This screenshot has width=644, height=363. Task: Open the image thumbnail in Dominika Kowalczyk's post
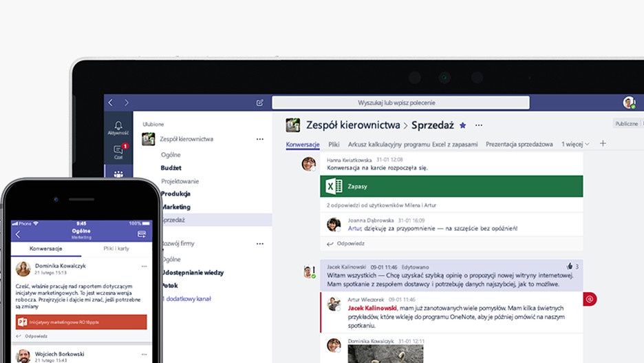(385, 354)
